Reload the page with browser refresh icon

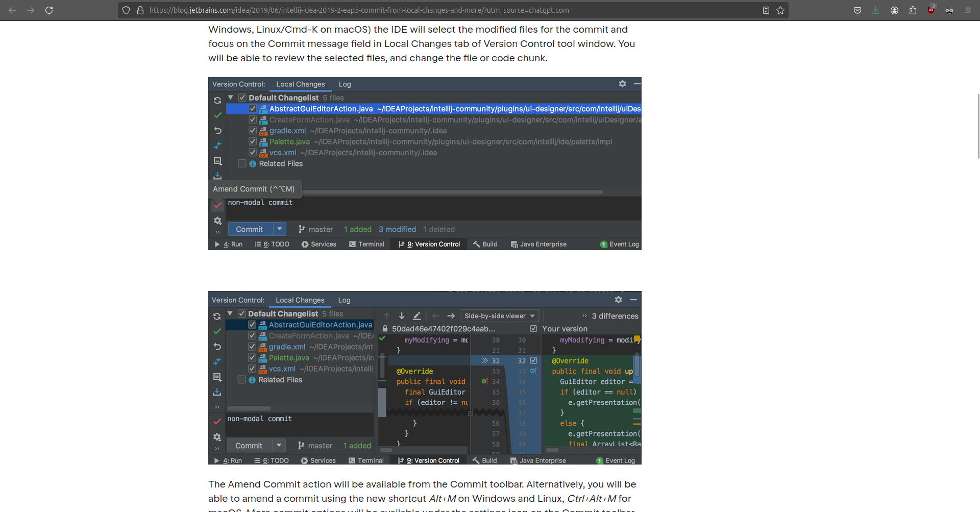tap(49, 10)
